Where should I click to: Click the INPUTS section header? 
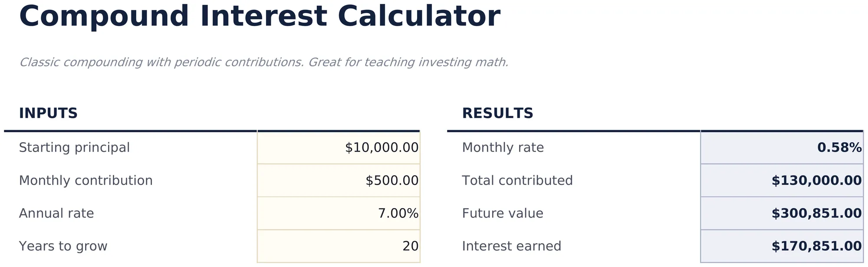click(x=48, y=114)
